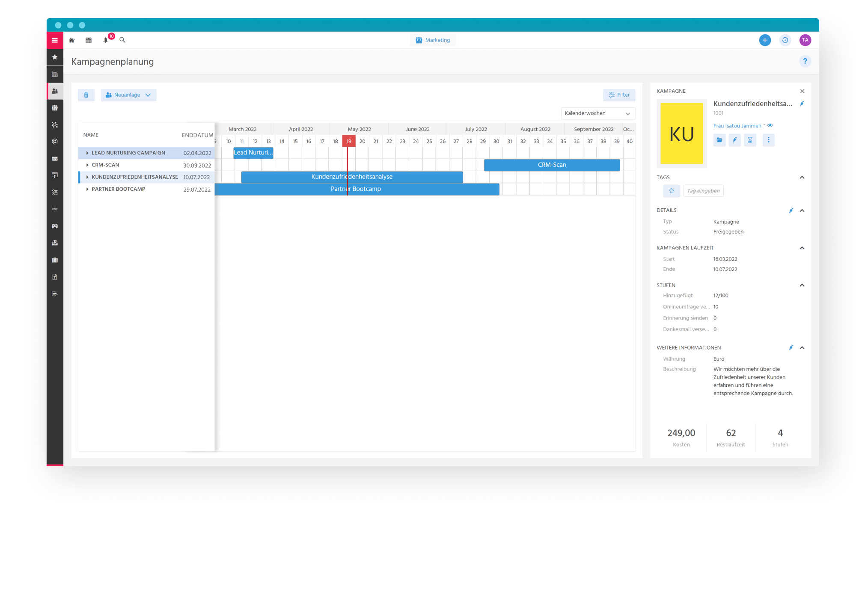This screenshot has width=862, height=616.
Task: Open the Neuanlage dropdown
Action: click(129, 95)
